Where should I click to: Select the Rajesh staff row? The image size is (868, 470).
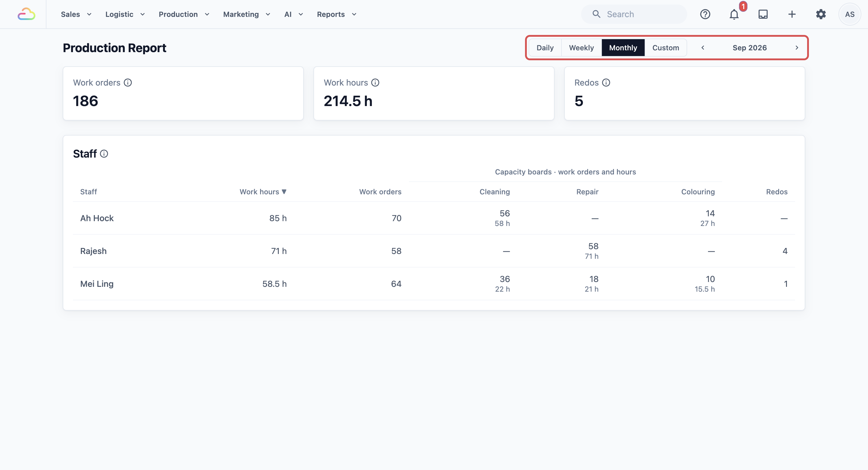(434, 251)
